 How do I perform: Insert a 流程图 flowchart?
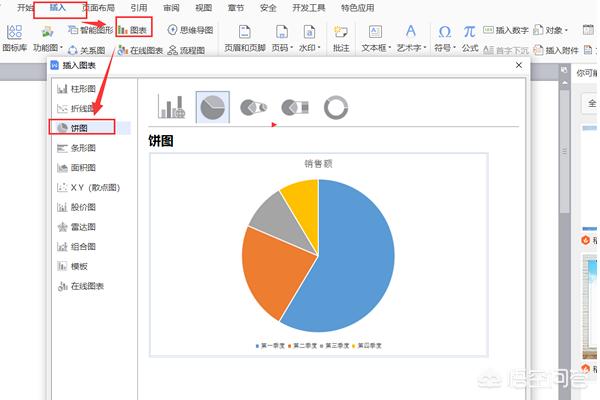click(x=186, y=50)
